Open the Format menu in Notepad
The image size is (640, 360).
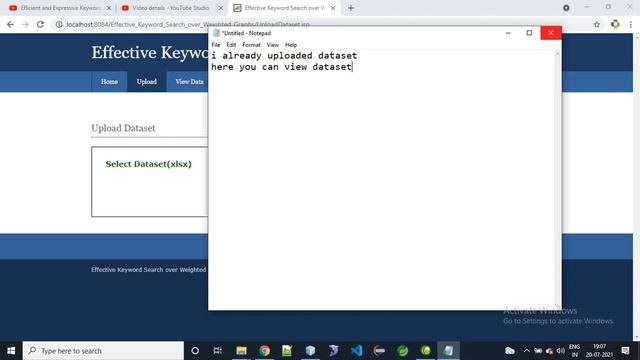[x=251, y=45]
